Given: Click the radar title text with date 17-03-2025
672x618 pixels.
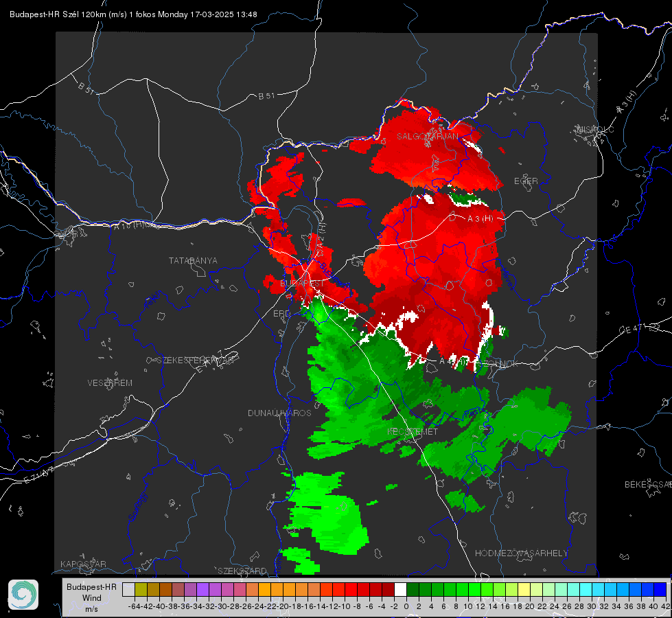Looking at the screenshot, I should [x=133, y=14].
